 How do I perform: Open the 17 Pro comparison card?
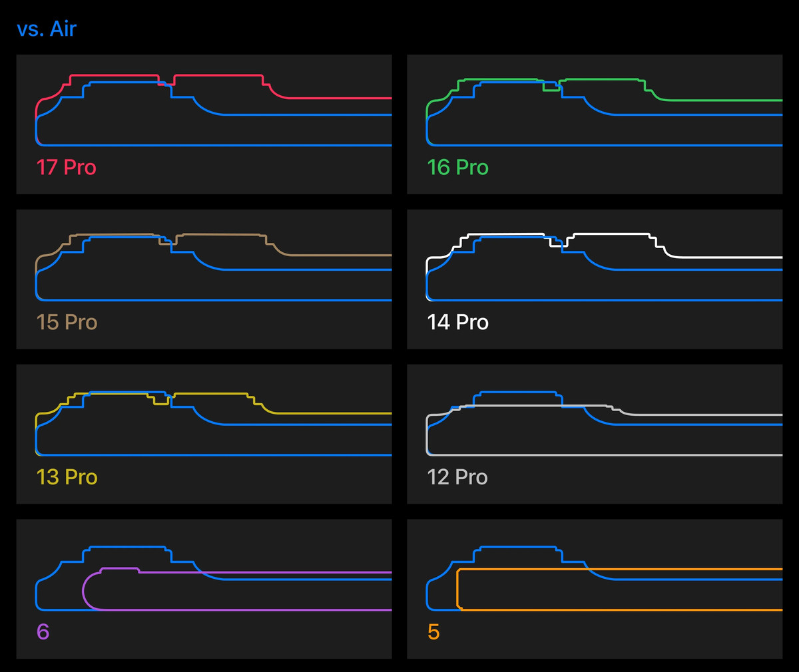pyautogui.click(x=204, y=124)
